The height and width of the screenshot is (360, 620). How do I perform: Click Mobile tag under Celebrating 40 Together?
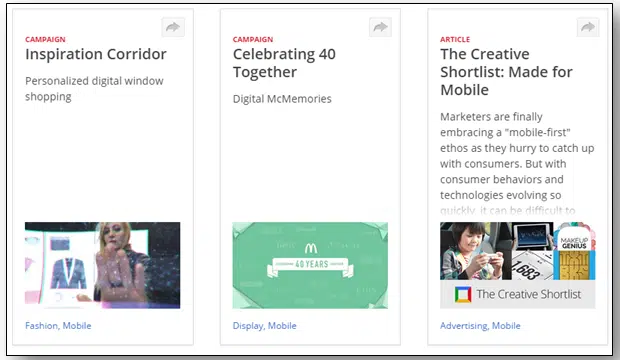coord(282,326)
